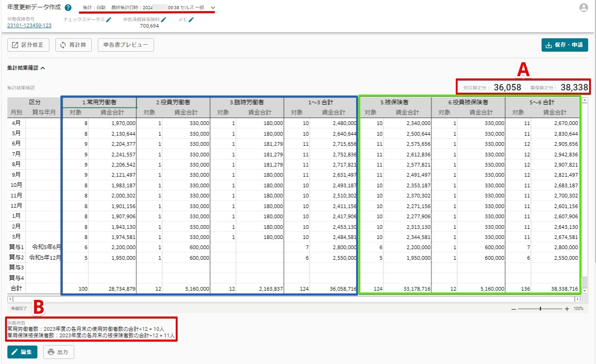Click the 雇保算定分 value 38,338
This screenshot has height=364, width=596.
point(574,87)
